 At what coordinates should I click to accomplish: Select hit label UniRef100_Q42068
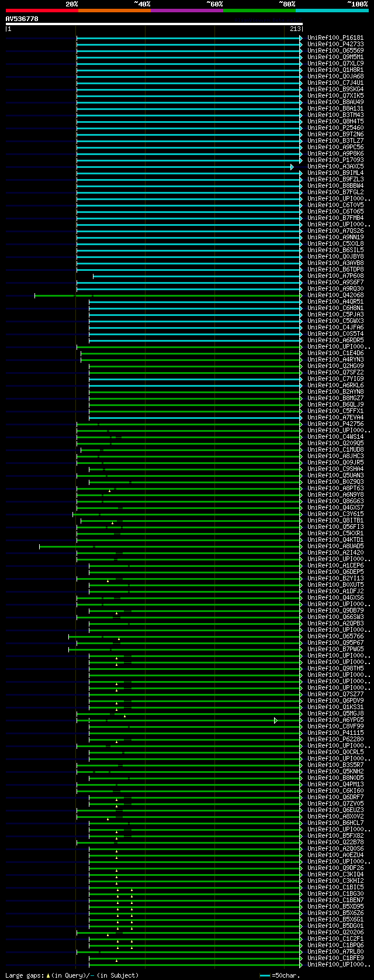[335, 295]
